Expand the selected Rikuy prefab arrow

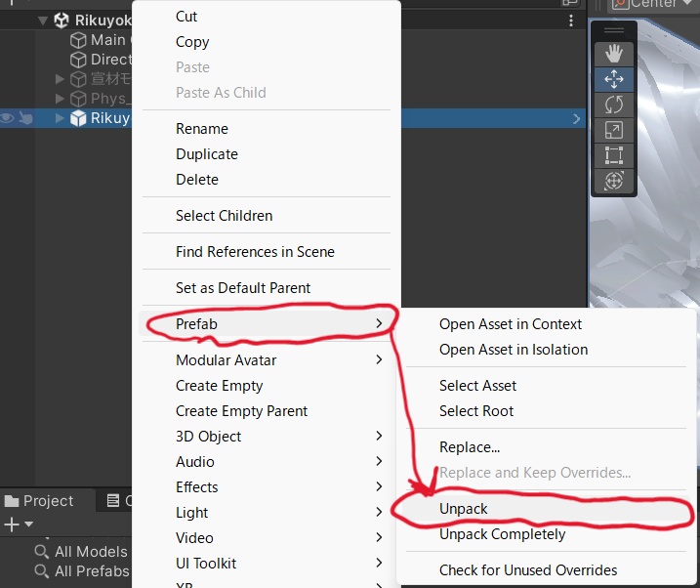coord(61,118)
